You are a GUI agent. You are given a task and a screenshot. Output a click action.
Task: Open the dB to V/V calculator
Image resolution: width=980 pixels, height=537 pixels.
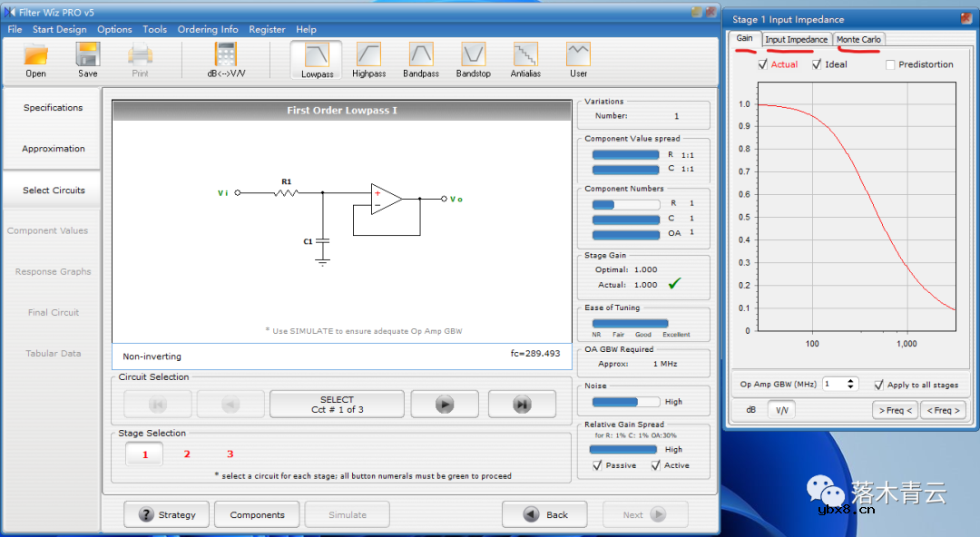(226, 56)
